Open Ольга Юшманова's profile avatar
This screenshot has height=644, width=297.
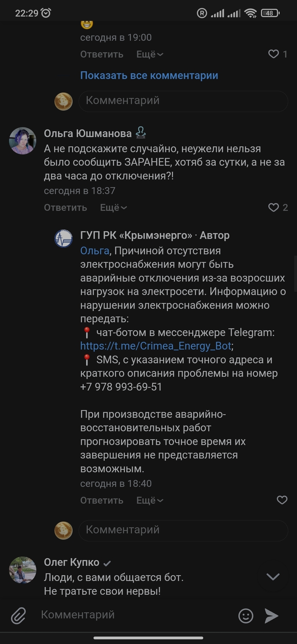pyautogui.click(x=22, y=141)
